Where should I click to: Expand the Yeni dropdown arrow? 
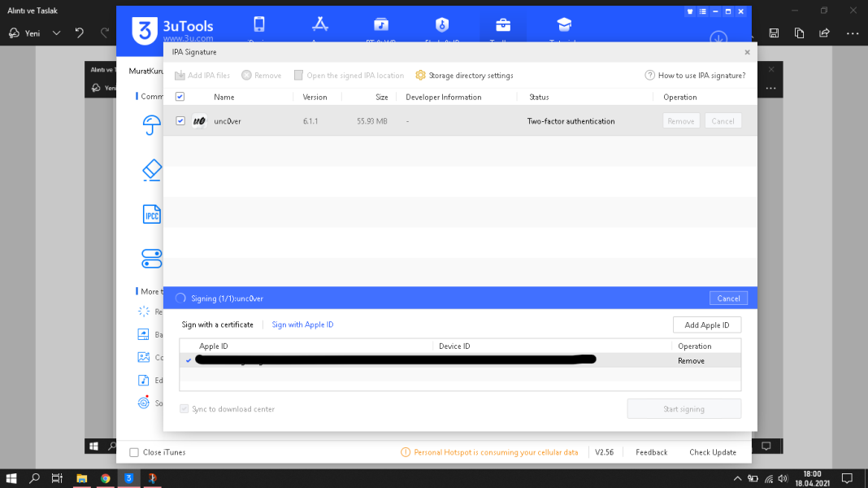click(56, 33)
